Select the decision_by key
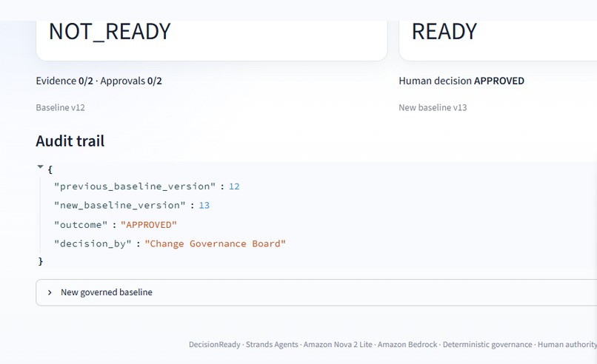The width and height of the screenshot is (597, 364). (x=93, y=244)
